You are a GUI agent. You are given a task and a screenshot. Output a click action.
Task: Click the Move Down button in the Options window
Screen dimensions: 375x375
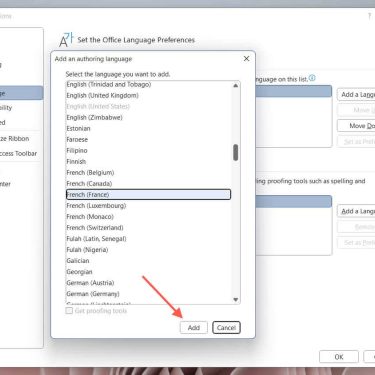pyautogui.click(x=356, y=126)
